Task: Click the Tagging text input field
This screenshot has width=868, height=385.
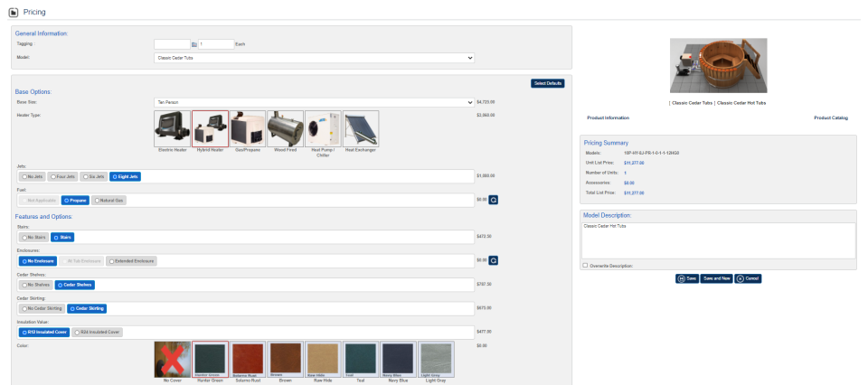Action: coord(172,44)
